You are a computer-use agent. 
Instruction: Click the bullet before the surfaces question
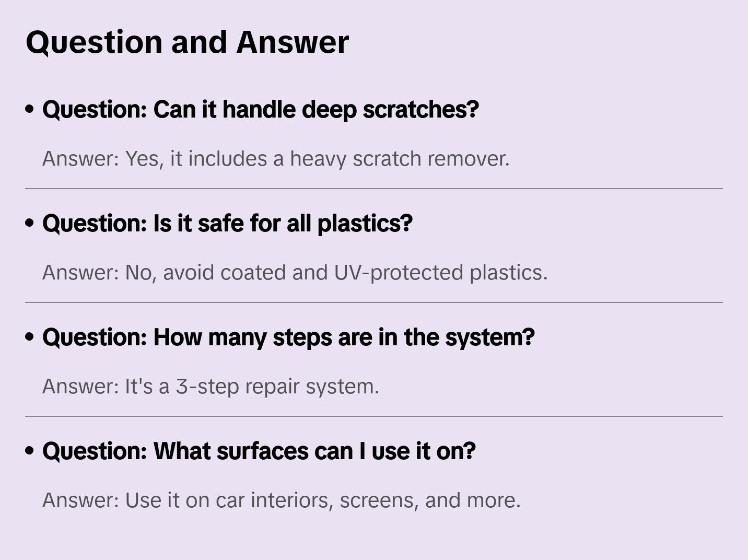(30, 451)
